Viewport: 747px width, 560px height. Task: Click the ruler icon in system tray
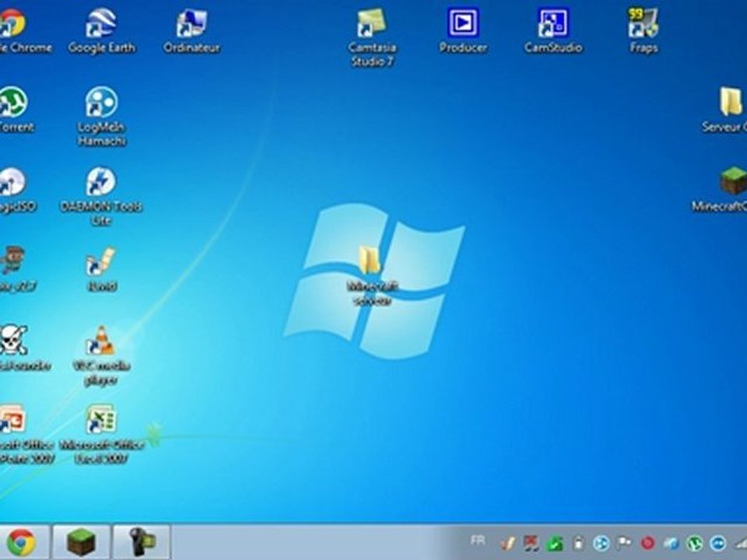point(507,543)
